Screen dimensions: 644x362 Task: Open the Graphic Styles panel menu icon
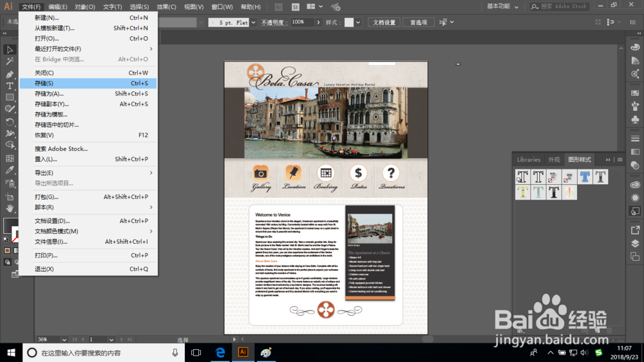[x=620, y=160]
